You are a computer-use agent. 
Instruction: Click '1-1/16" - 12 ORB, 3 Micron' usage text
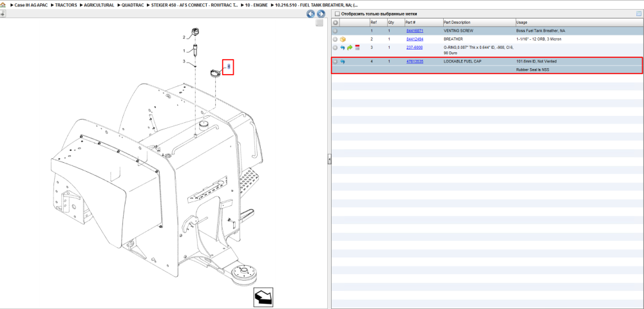pos(538,39)
